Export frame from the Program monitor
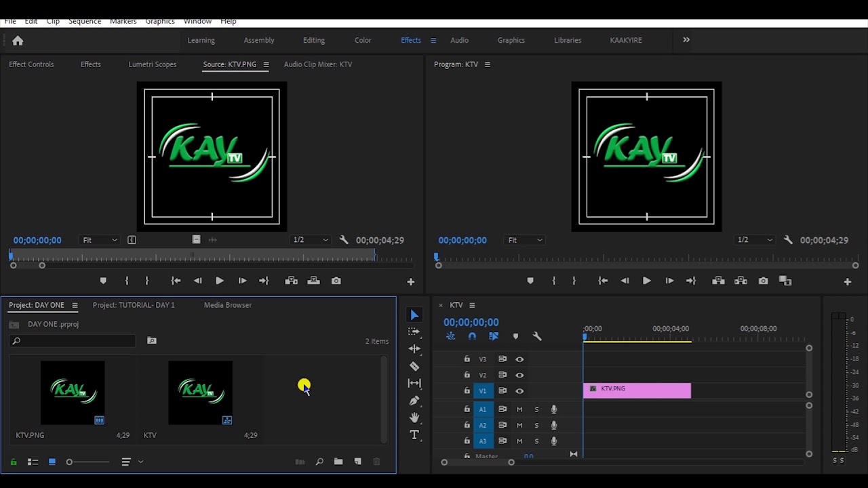868x488 pixels. (763, 281)
